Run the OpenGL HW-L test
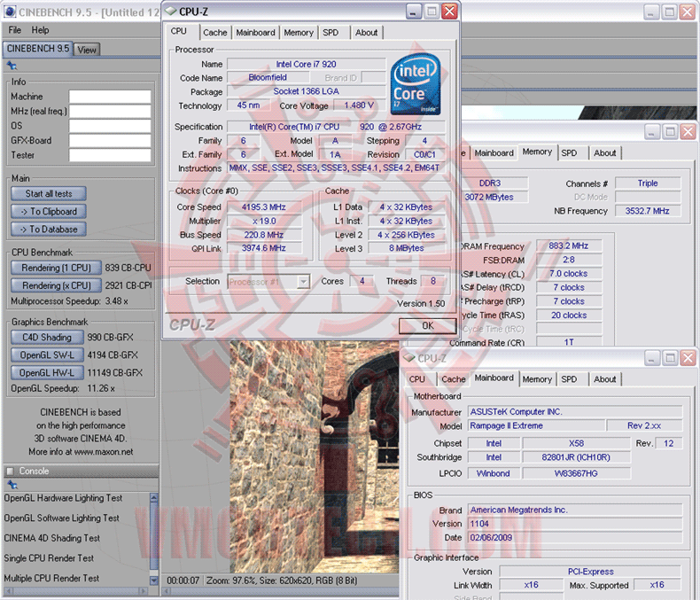 point(47,373)
